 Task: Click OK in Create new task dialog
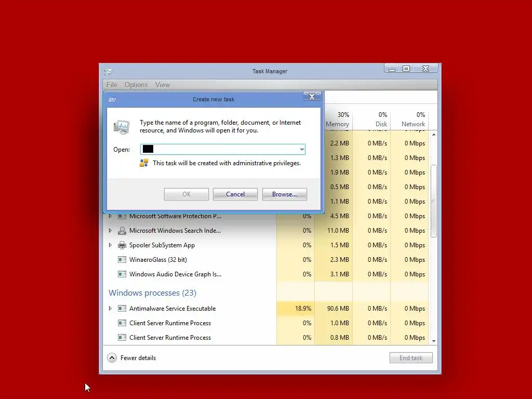(x=187, y=194)
